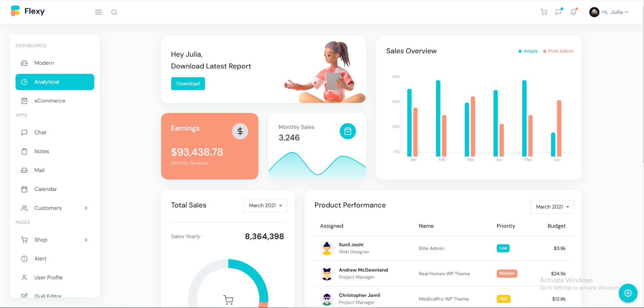This screenshot has width=644, height=308.
Task: Click the Calendar sidebar icon
Action: (x=24, y=189)
